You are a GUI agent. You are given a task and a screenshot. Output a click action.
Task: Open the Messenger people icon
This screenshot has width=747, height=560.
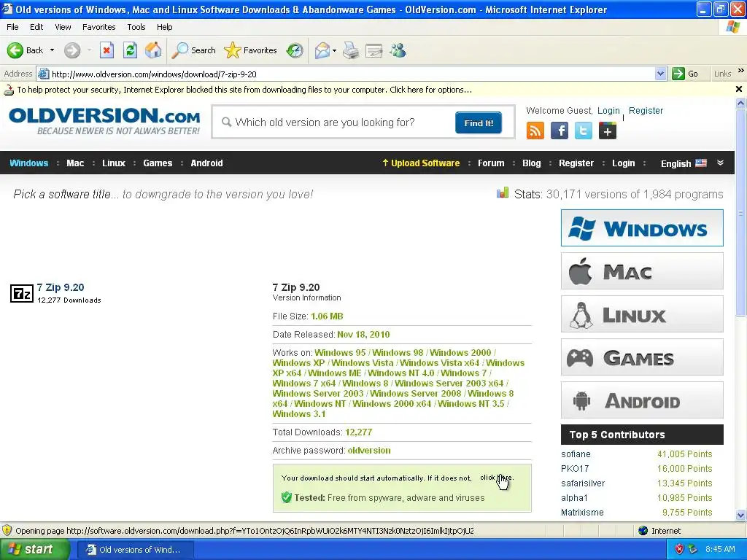(398, 50)
